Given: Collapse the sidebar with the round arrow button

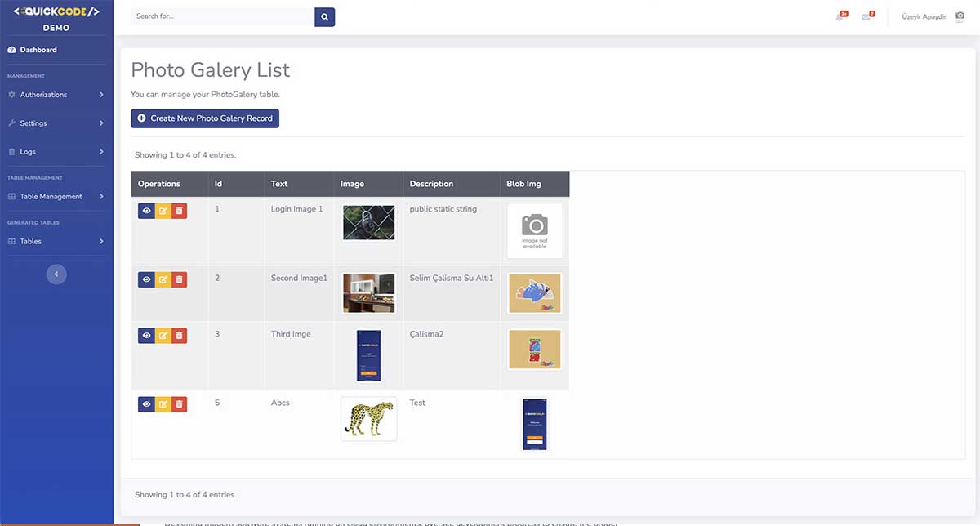Looking at the screenshot, I should click(56, 274).
